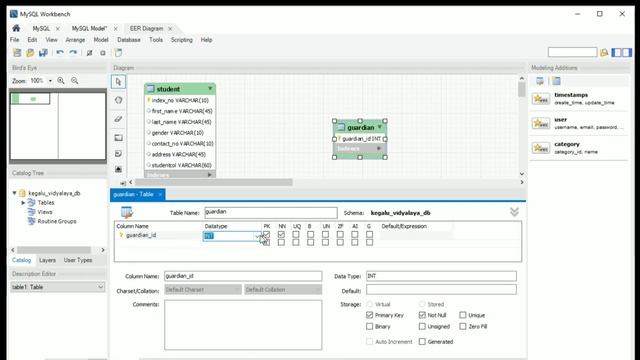Click the user template icon
The image size is (640, 360).
(x=541, y=123)
